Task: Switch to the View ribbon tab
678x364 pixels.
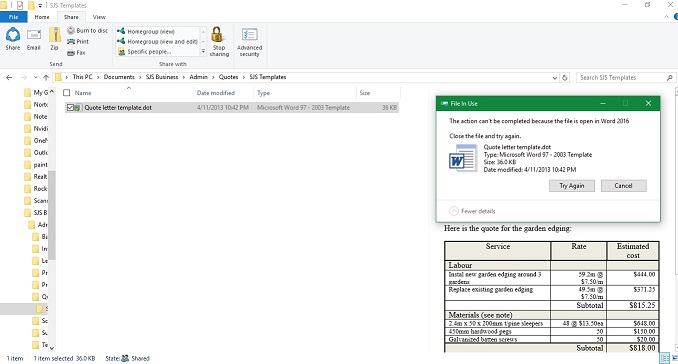Action: point(99,17)
